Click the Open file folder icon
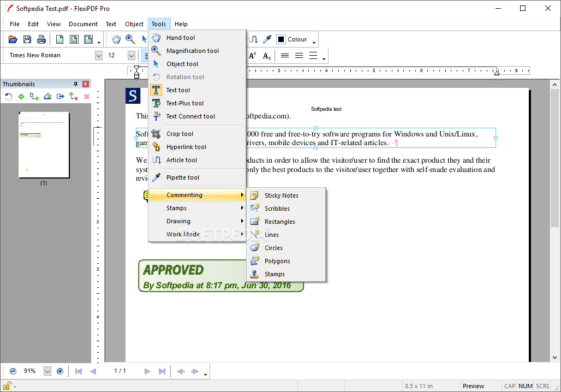The width and height of the screenshot is (561, 392). tap(13, 39)
